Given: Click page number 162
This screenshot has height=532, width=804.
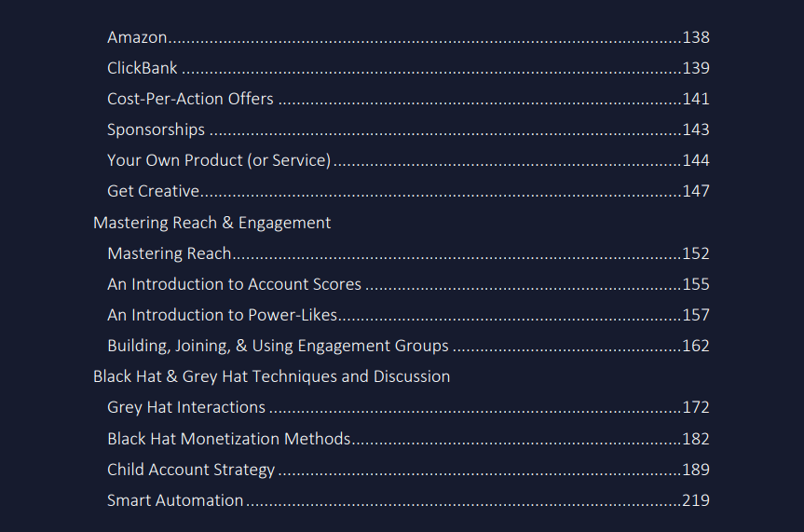Looking at the screenshot, I should point(696,346).
